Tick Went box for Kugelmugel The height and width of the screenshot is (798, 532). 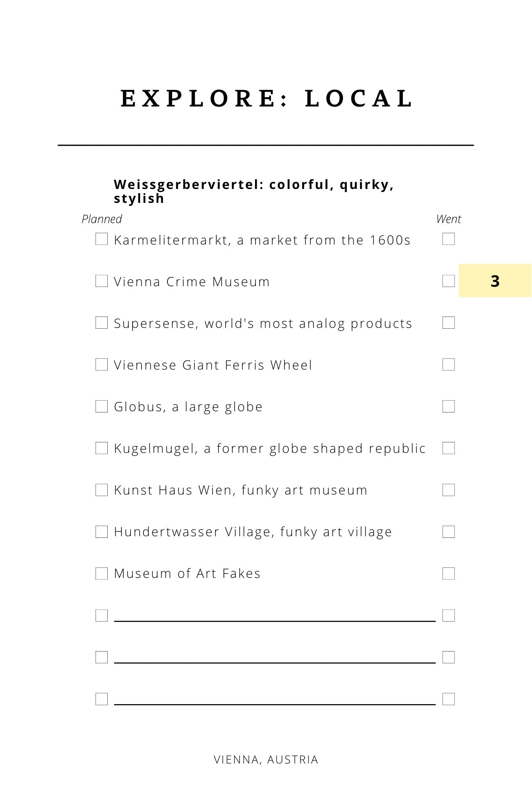[x=449, y=448]
